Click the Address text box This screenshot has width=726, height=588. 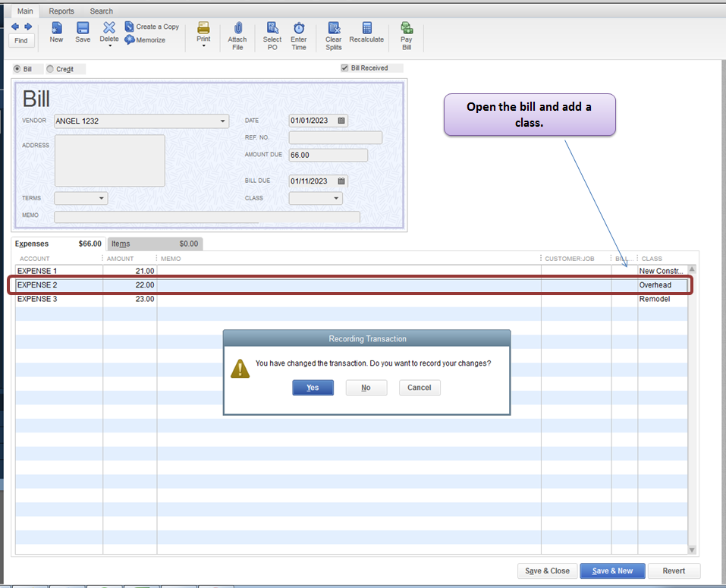click(110, 161)
